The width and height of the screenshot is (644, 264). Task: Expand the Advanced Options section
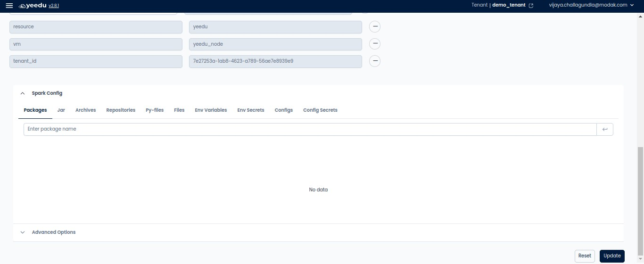click(x=23, y=232)
